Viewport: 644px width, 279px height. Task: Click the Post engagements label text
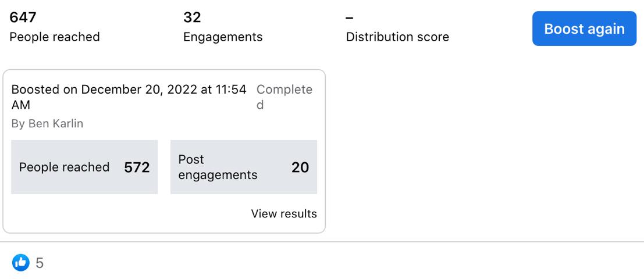(x=218, y=167)
